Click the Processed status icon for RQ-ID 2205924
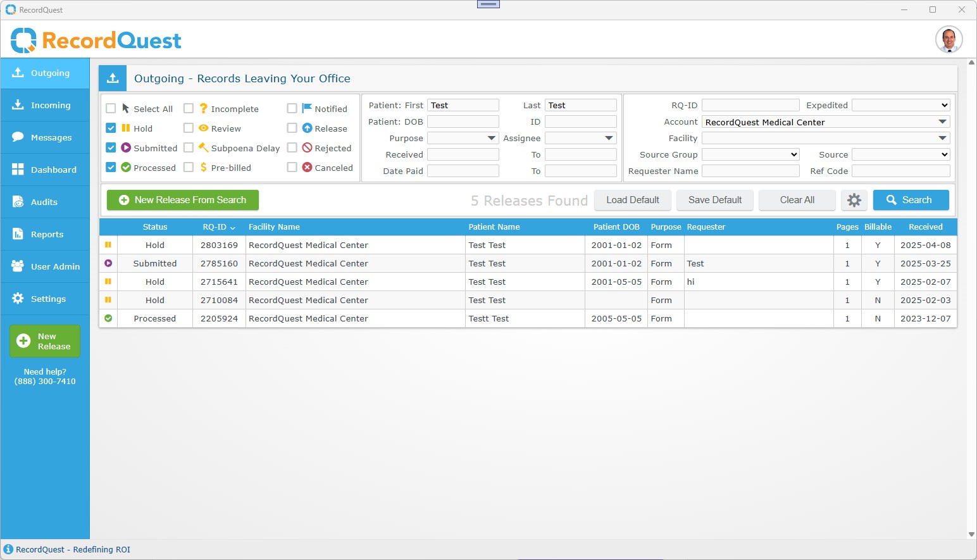Image resolution: width=977 pixels, height=560 pixels. (108, 318)
